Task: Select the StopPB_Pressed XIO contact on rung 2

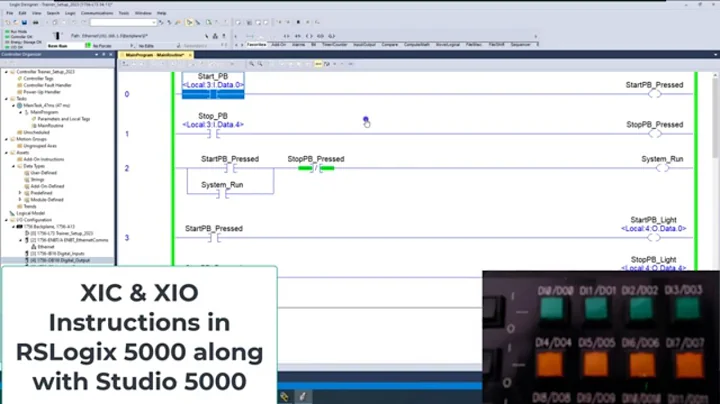Action: coord(316,168)
